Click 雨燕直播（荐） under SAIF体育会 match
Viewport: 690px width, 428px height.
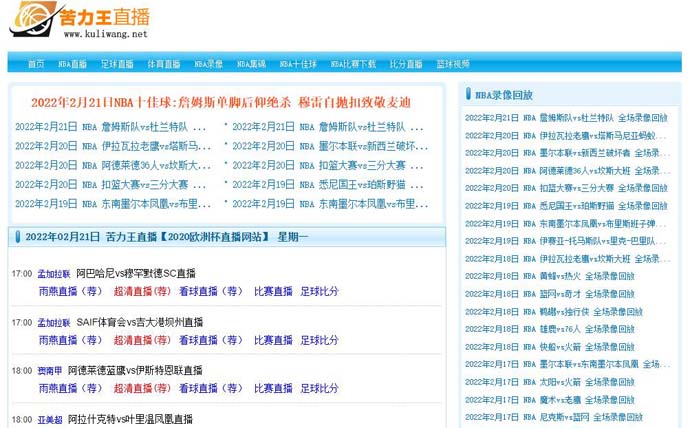tap(70, 340)
